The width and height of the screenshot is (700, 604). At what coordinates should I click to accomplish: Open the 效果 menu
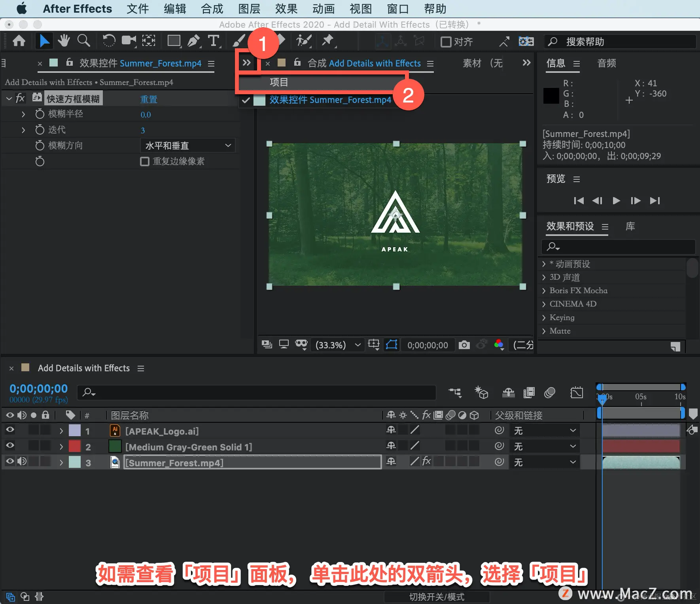[x=286, y=9]
